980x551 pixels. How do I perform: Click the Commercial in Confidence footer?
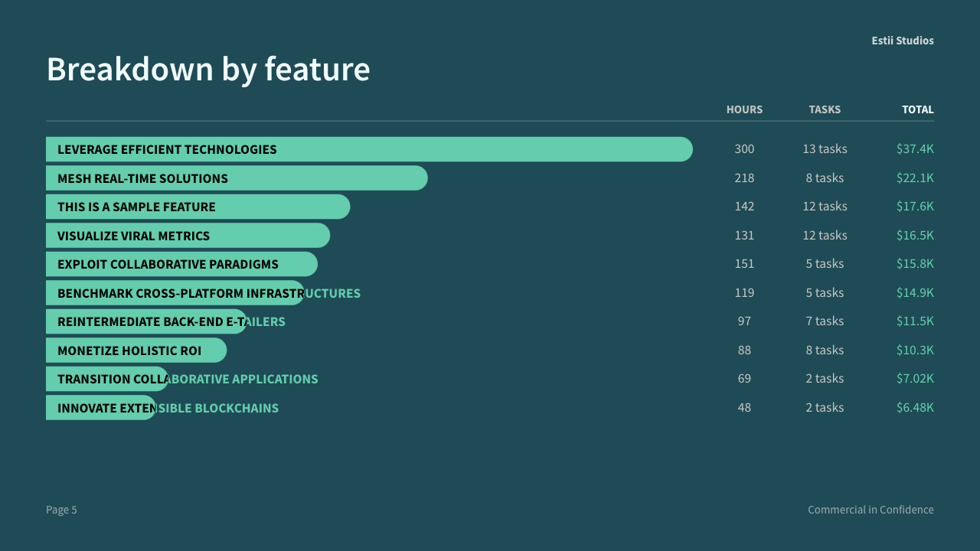pos(871,510)
